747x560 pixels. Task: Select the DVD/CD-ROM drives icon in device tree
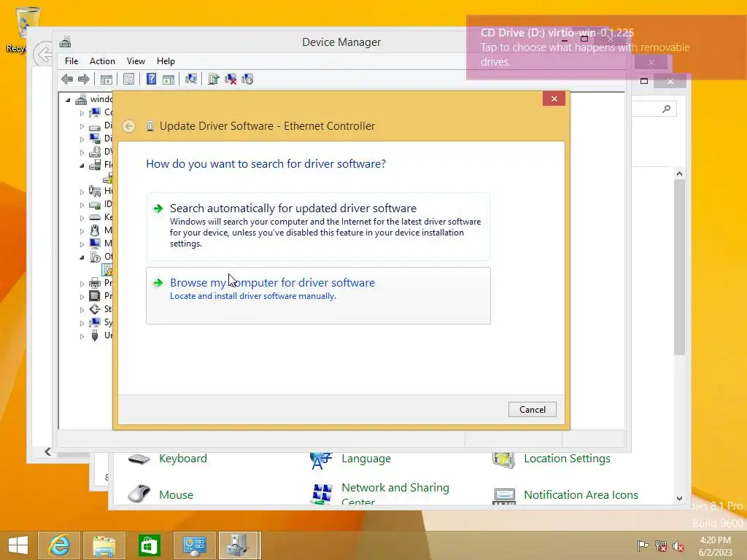[x=95, y=152]
